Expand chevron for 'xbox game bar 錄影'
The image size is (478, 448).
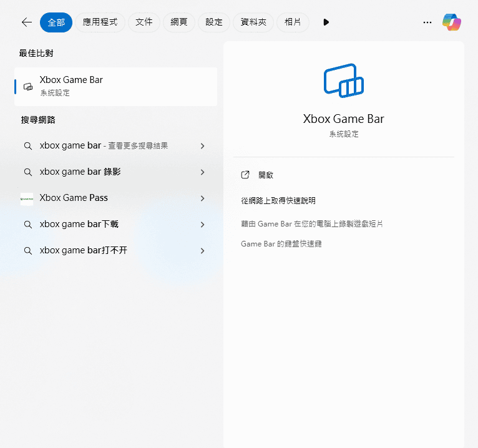(202, 172)
